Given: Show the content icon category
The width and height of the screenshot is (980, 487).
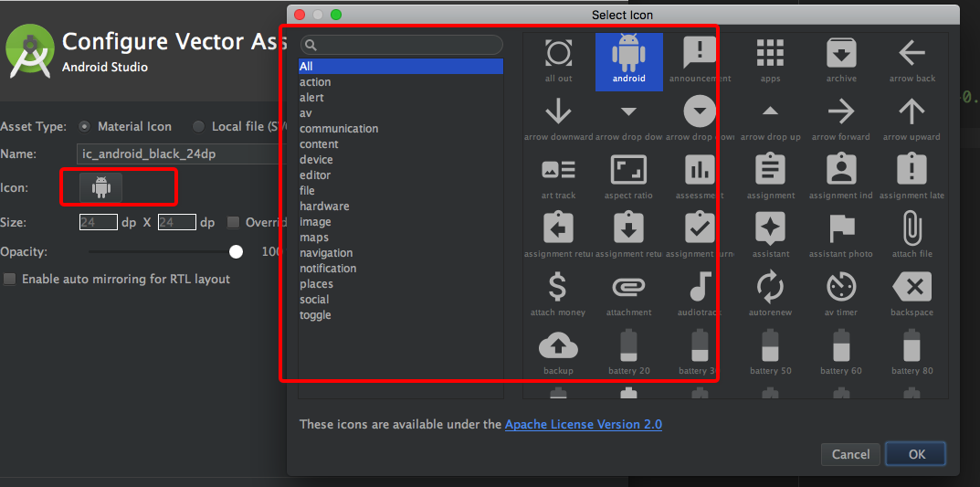Looking at the screenshot, I should tap(401, 143).
